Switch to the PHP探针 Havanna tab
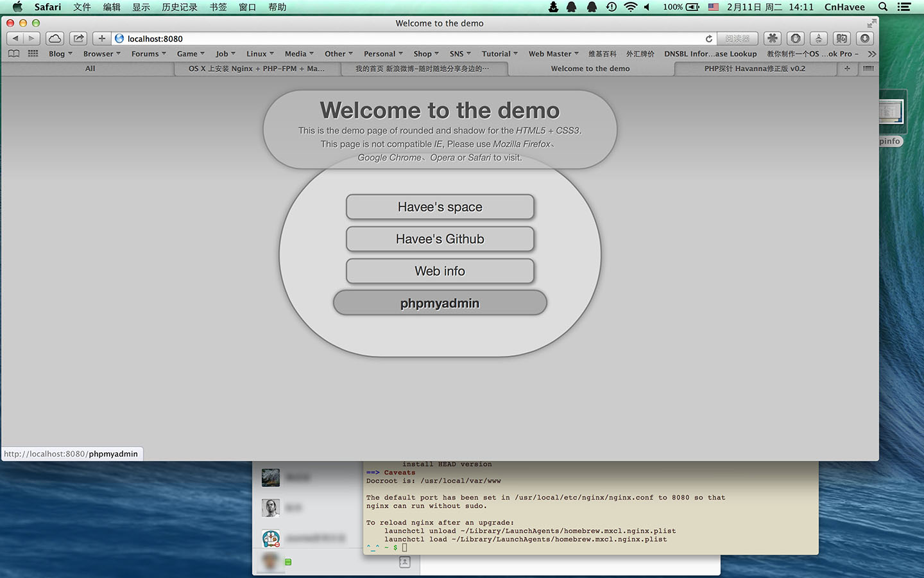 [755, 69]
